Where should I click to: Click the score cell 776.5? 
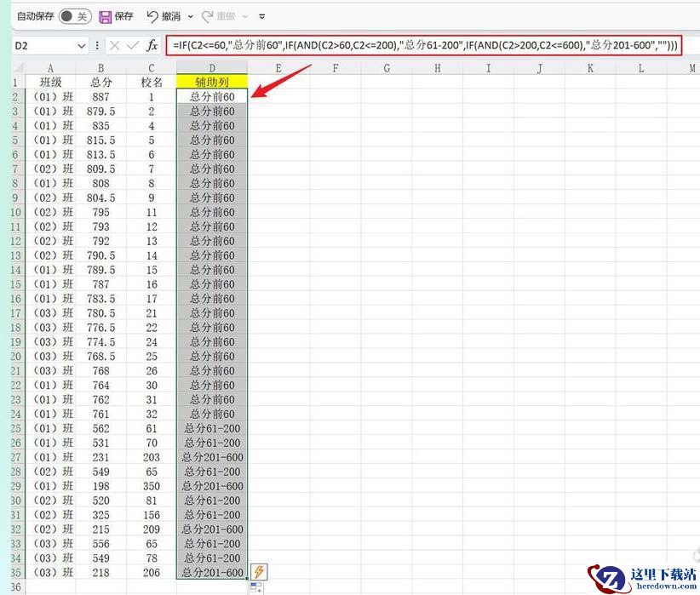tap(100, 327)
